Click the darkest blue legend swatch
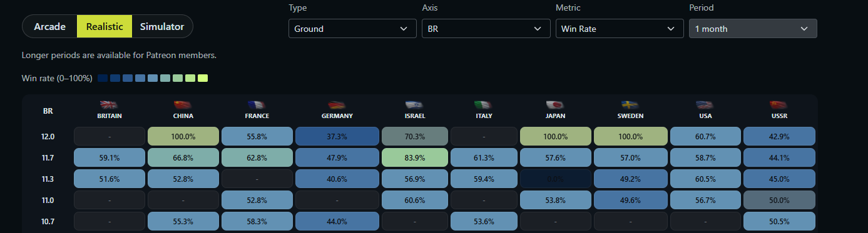This screenshot has width=868, height=233. point(103,78)
